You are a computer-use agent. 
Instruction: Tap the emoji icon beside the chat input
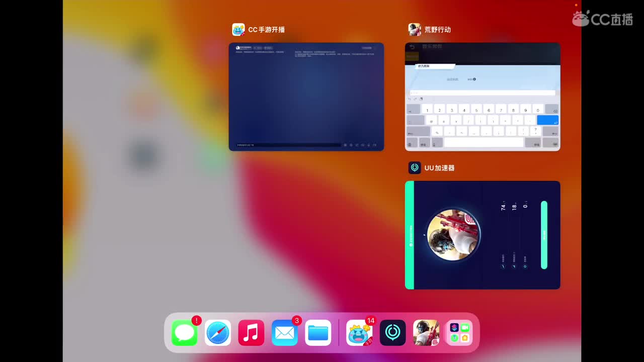(345, 145)
